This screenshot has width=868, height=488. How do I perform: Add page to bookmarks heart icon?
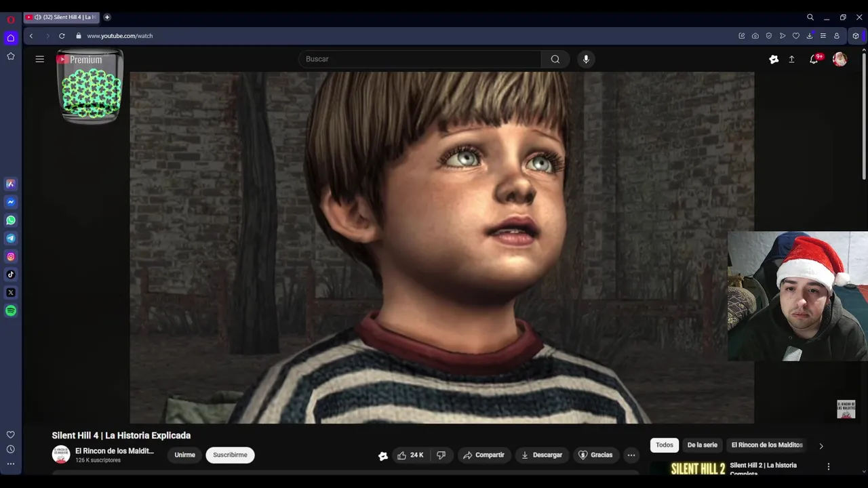[796, 36]
